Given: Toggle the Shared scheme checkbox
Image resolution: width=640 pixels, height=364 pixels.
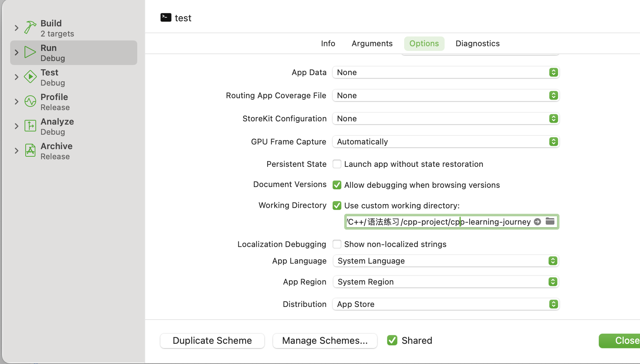Looking at the screenshot, I should [392, 340].
